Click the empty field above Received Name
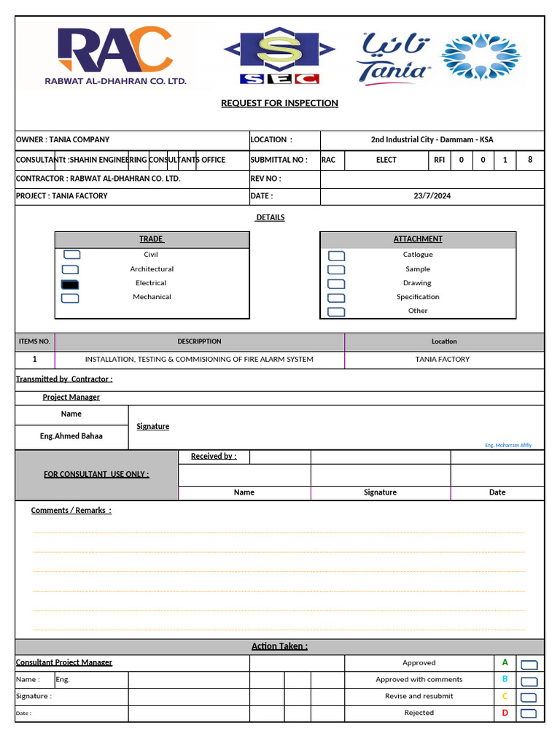Viewport: 560px width, 747px height. pyautogui.click(x=244, y=476)
